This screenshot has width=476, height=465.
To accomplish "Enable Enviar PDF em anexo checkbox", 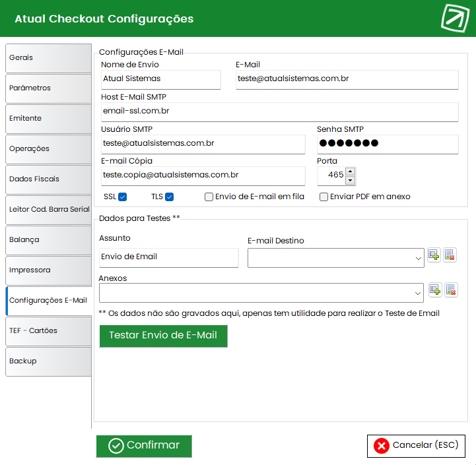I will pyautogui.click(x=323, y=197).
